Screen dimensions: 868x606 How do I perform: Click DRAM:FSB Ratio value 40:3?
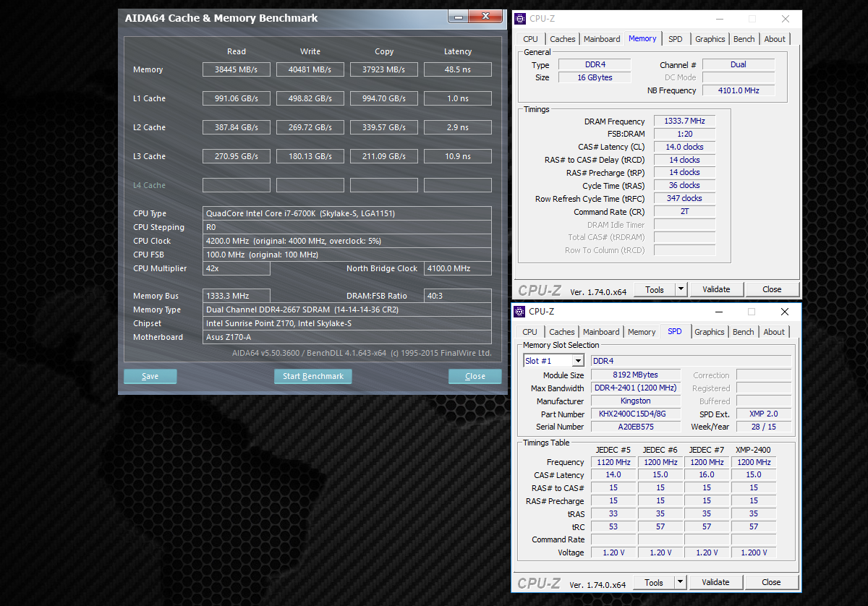point(458,296)
